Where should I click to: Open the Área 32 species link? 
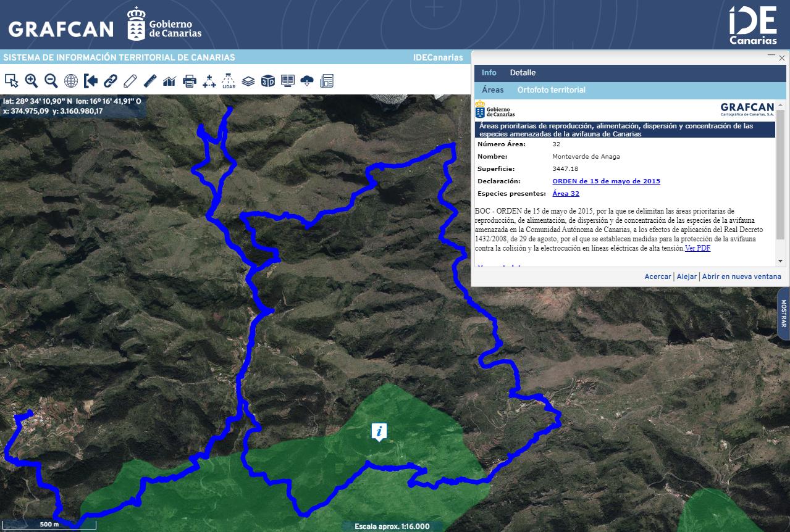point(566,194)
